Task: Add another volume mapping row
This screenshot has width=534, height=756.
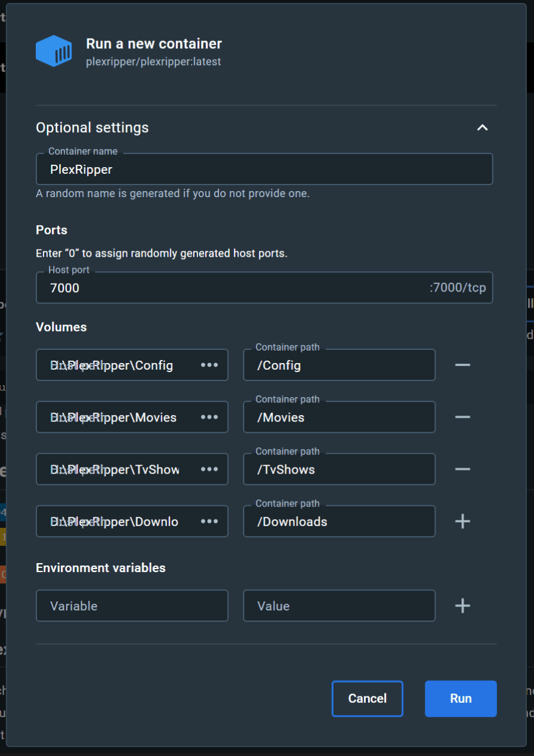Action: point(462,521)
